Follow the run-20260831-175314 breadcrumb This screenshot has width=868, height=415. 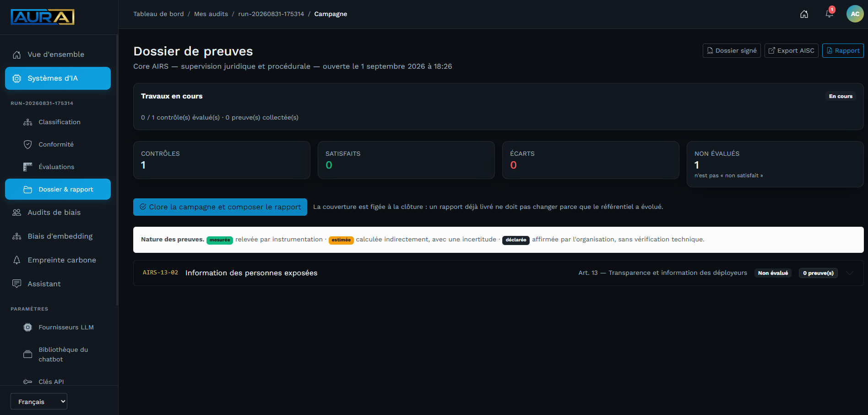tap(271, 14)
